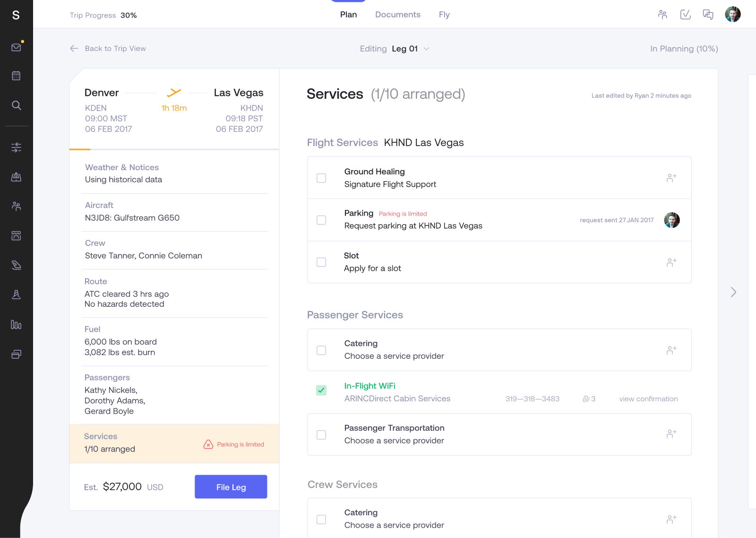Open the filter sliders icon in sidebar
This screenshot has width=756, height=538.
point(16,148)
